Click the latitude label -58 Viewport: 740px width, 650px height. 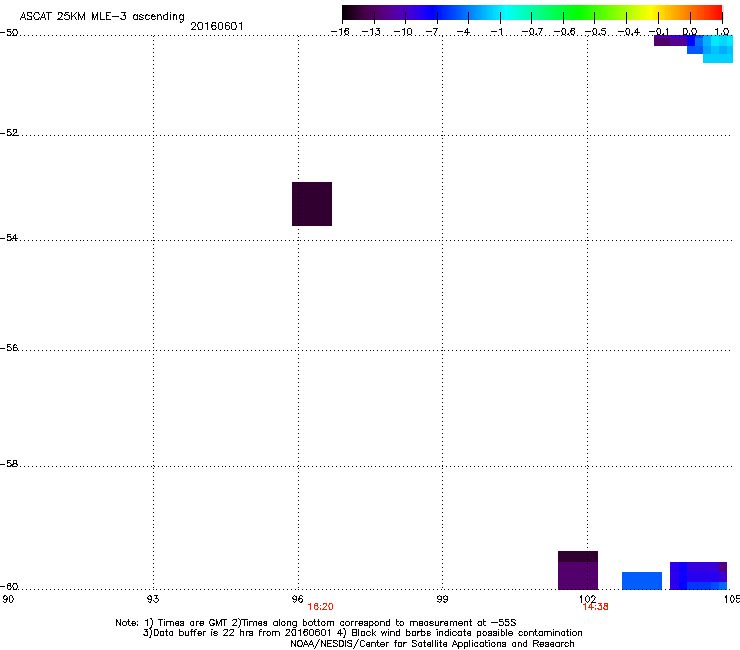(x=9, y=464)
